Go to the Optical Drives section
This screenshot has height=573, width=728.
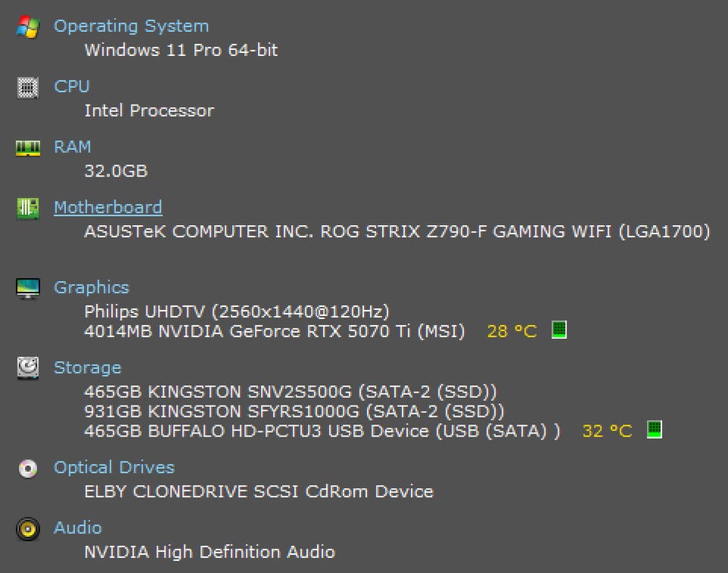(x=114, y=468)
